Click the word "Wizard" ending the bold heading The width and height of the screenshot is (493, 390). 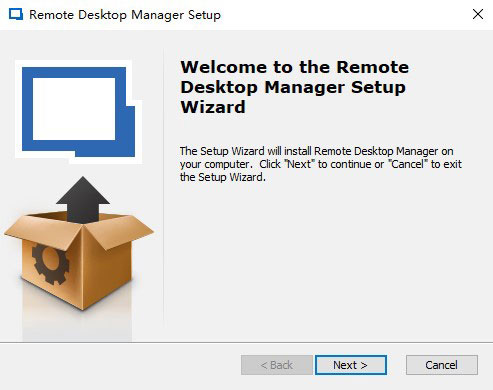pos(213,107)
